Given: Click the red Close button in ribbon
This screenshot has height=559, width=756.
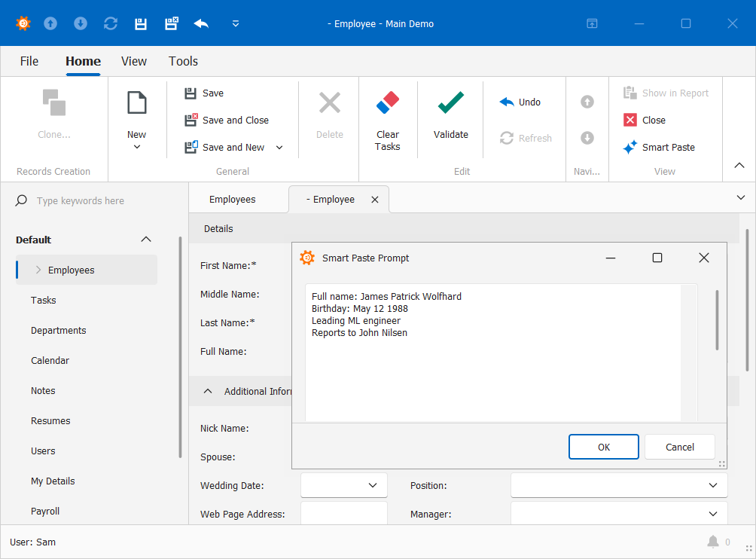Looking at the screenshot, I should [644, 120].
